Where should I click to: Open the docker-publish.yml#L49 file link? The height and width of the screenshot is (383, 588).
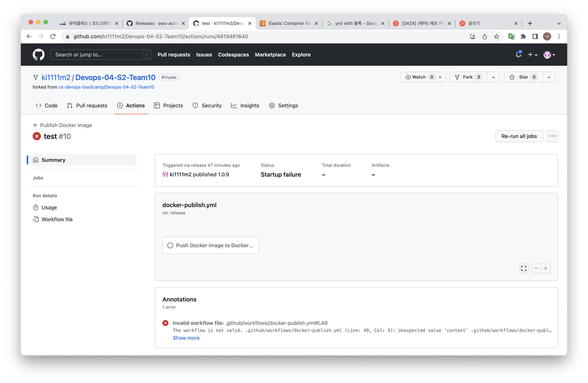277,323
